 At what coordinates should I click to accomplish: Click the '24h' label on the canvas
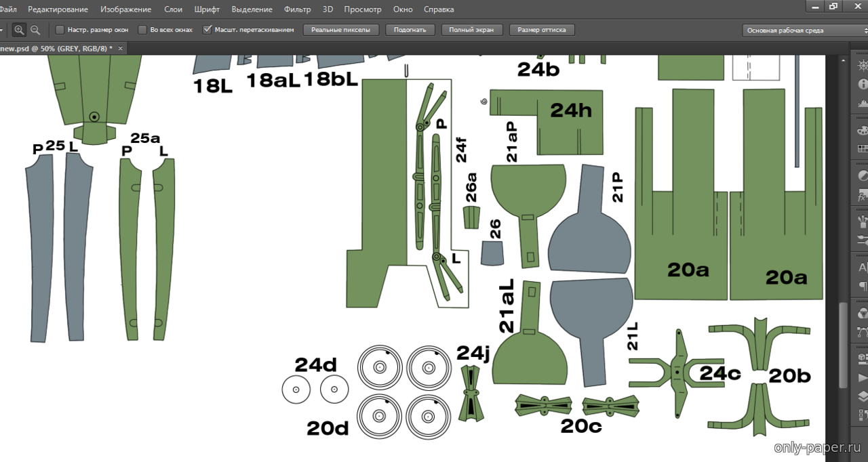click(571, 110)
